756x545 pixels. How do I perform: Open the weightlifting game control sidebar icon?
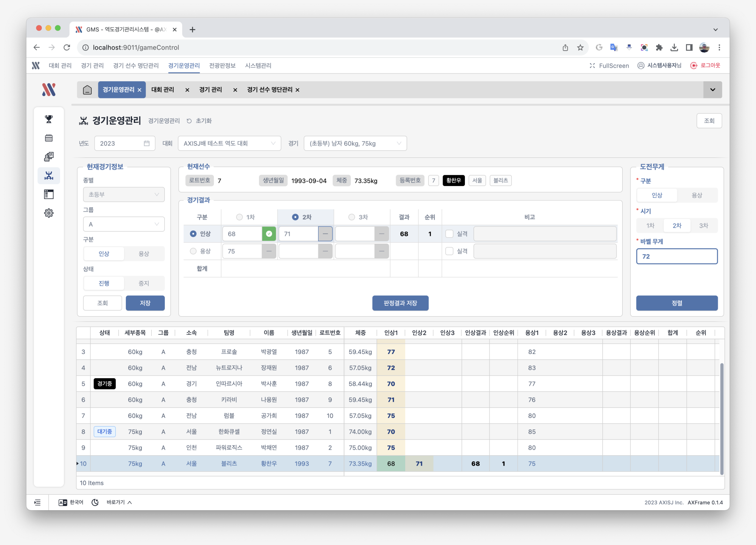(49, 175)
